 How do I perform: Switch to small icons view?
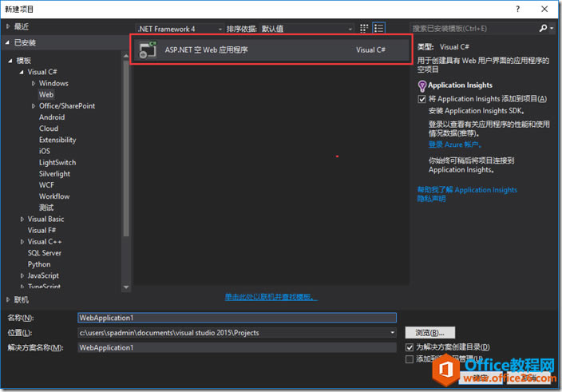(x=364, y=28)
